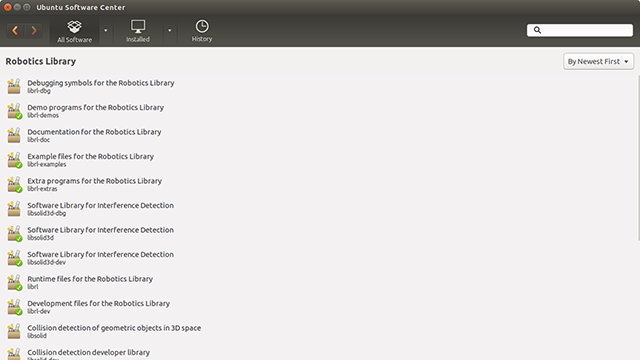The image size is (640, 360).
Task: Select the librl-dev package icon
Action: point(14,307)
